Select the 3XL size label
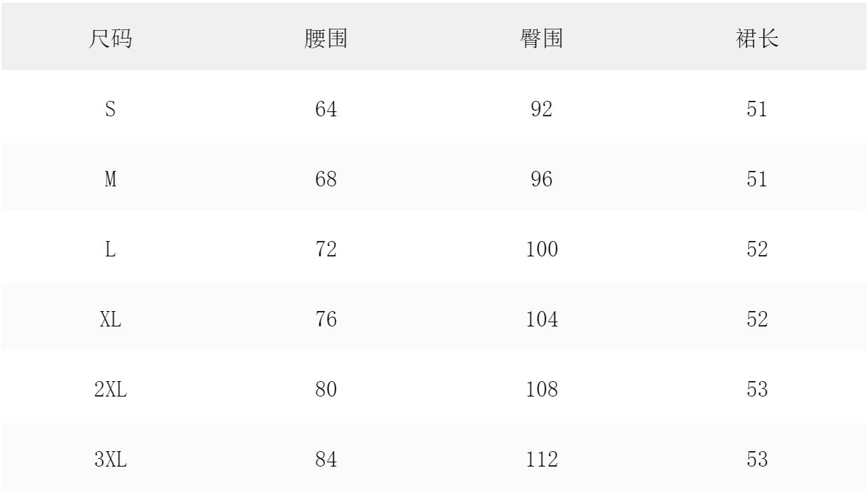The image size is (868, 496). pyautogui.click(x=110, y=460)
